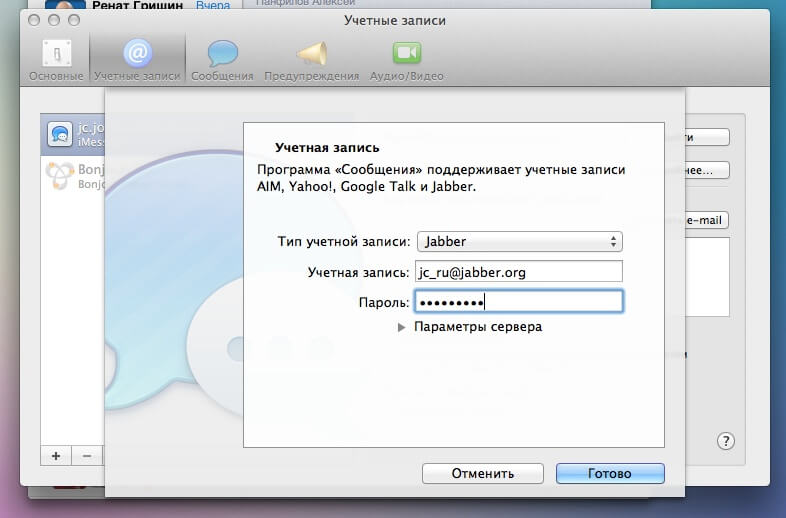Open the Основные preferences tab
This screenshot has width=786, height=518.
pos(56,60)
